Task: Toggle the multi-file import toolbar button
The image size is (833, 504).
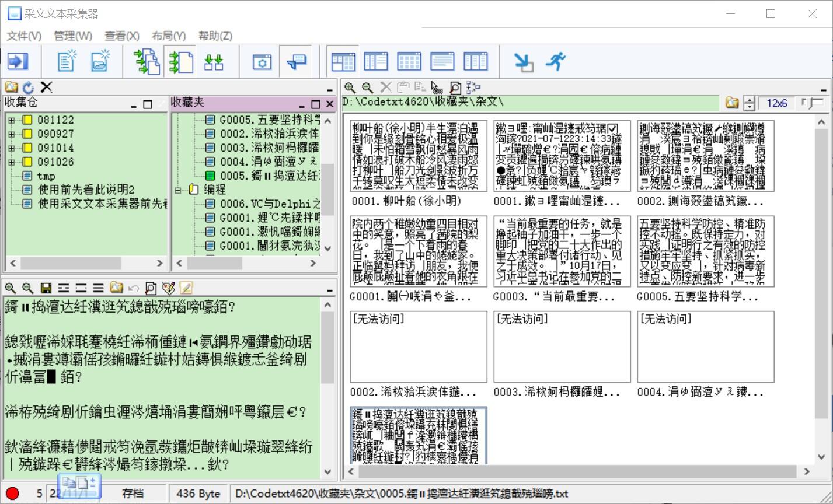Action: (x=147, y=61)
